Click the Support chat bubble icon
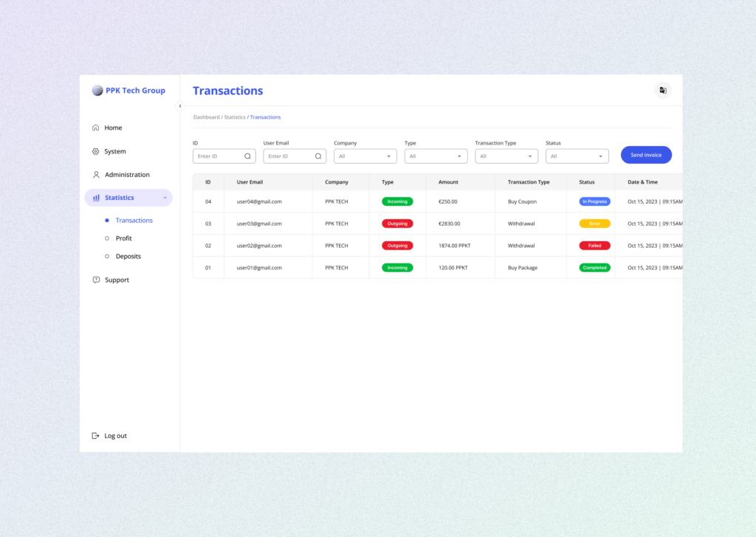Viewport: 756px width, 537px height. (x=96, y=280)
